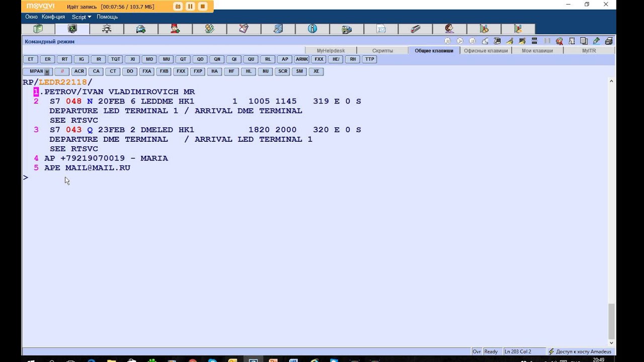Click flight number 043 in segment 3
Image resolution: width=644 pixels, height=362 pixels.
click(x=73, y=130)
